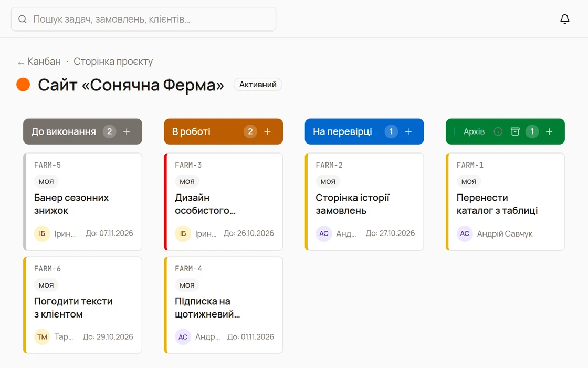Go back via the Канбан arrow link
This screenshot has height=368, width=588.
click(x=39, y=62)
